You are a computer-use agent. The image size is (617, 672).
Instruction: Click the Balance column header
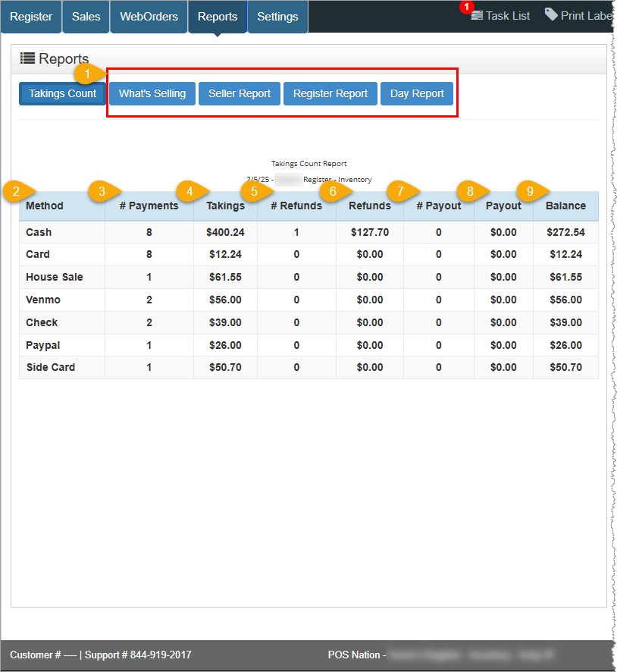[x=565, y=206]
